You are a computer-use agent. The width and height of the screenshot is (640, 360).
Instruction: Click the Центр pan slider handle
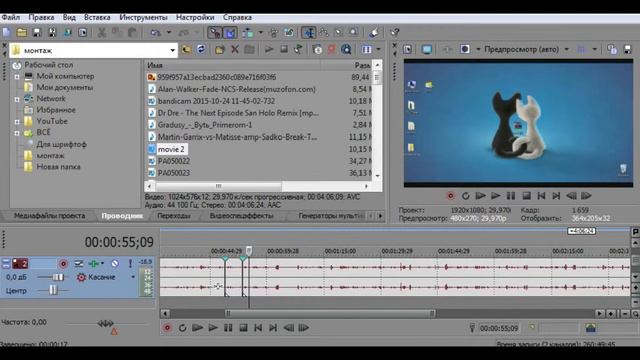pyautogui.click(x=53, y=291)
